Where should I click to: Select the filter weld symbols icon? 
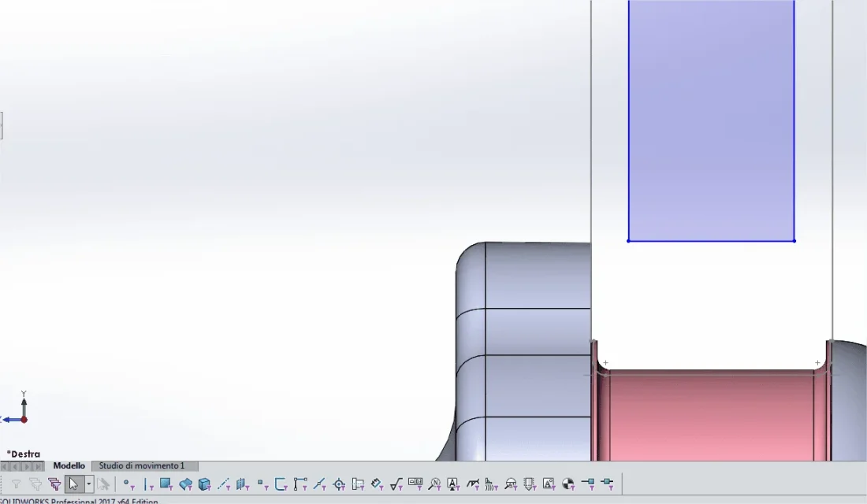(472, 484)
